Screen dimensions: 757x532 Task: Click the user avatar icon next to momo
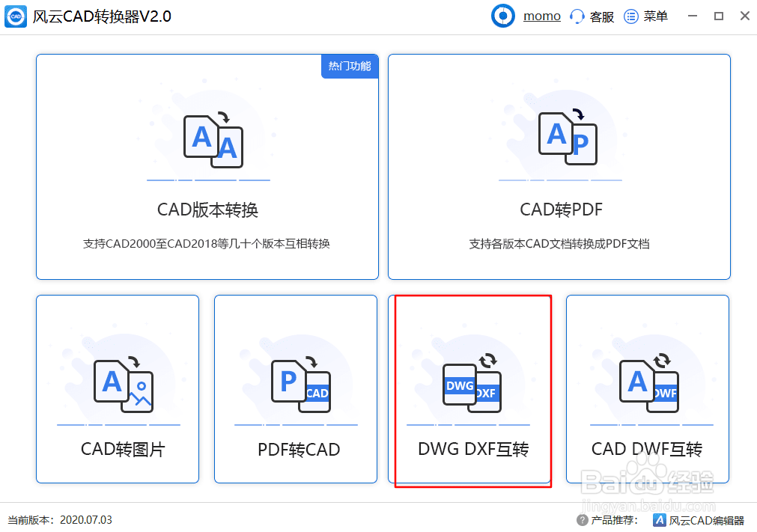[x=502, y=16]
